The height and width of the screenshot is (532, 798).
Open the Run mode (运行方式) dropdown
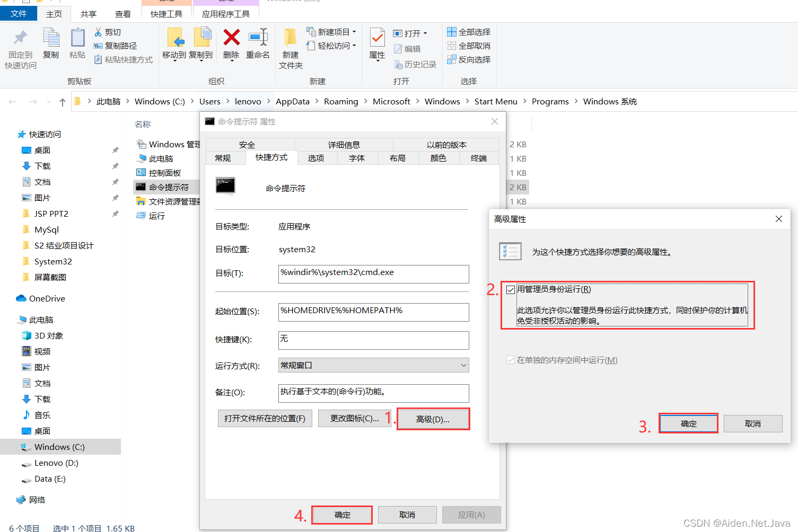374,365
